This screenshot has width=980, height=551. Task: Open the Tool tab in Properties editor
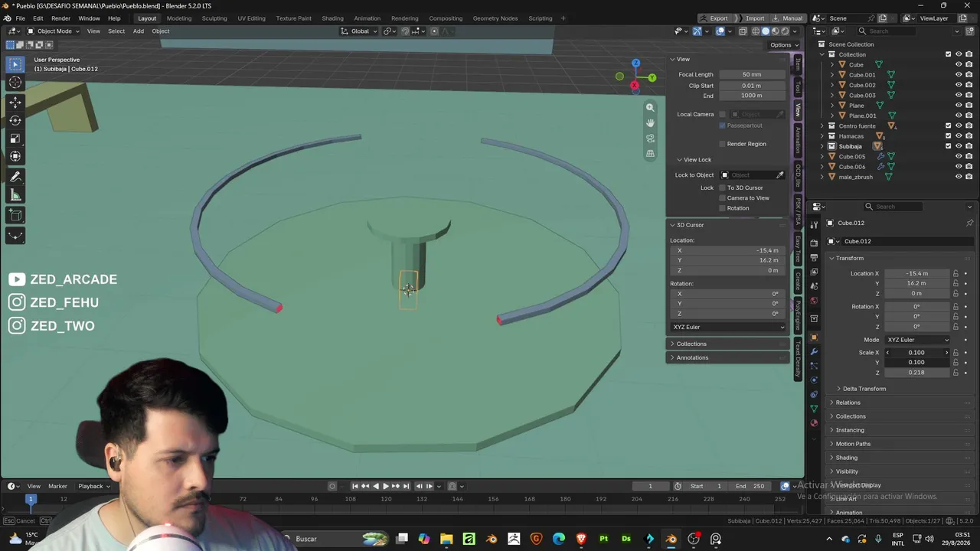(814, 223)
